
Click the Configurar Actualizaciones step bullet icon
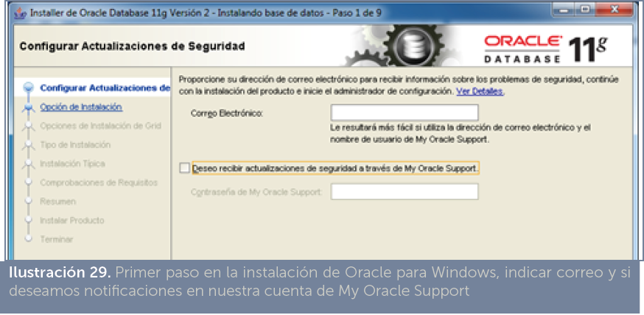click(x=29, y=88)
